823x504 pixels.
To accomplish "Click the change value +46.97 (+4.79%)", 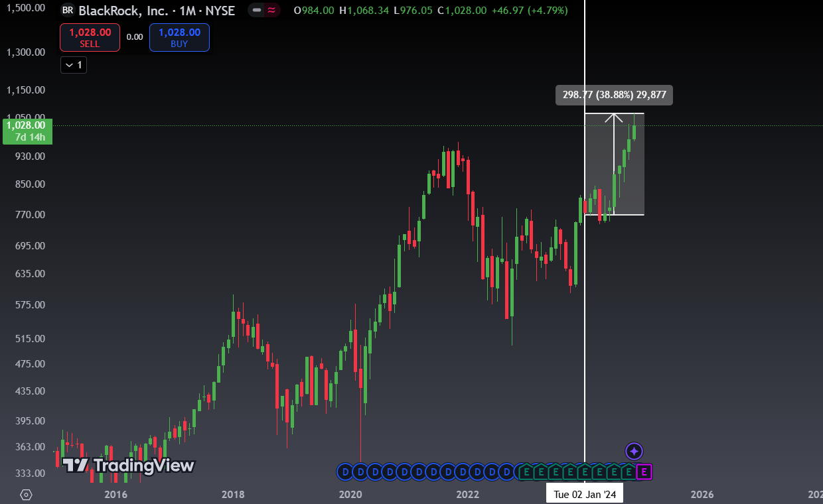I will pos(529,10).
